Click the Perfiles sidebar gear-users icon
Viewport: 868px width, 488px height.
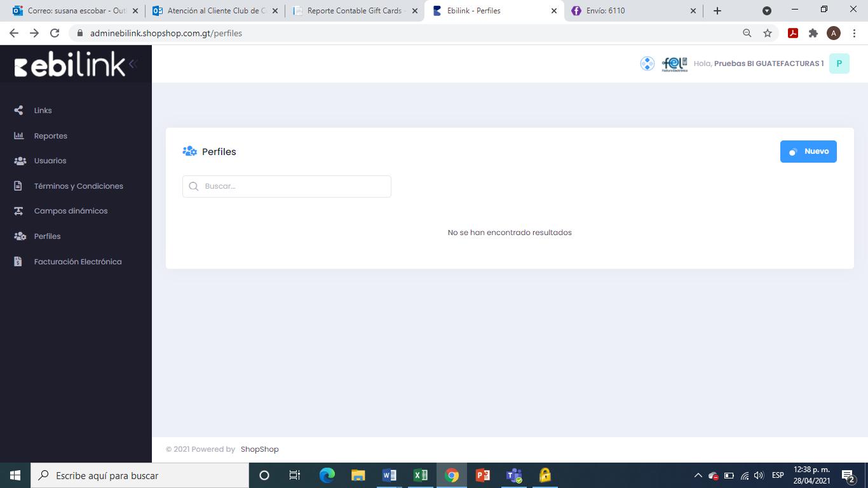pos(20,236)
